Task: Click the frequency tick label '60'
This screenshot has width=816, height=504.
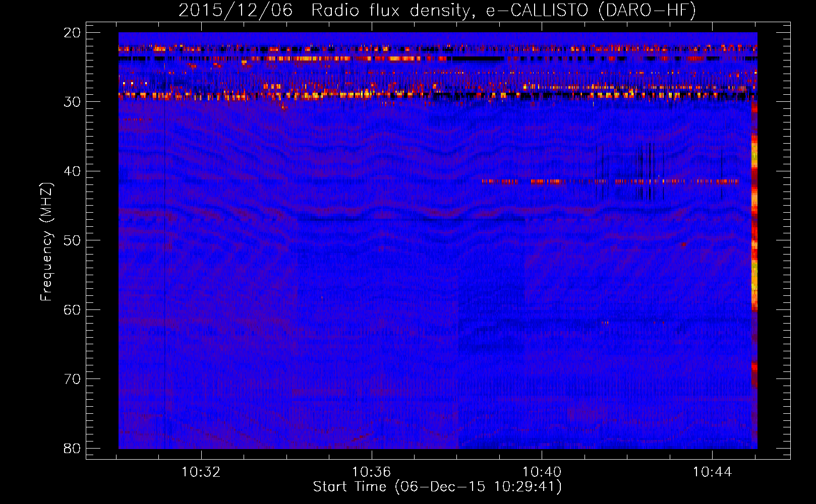Action: click(x=73, y=309)
